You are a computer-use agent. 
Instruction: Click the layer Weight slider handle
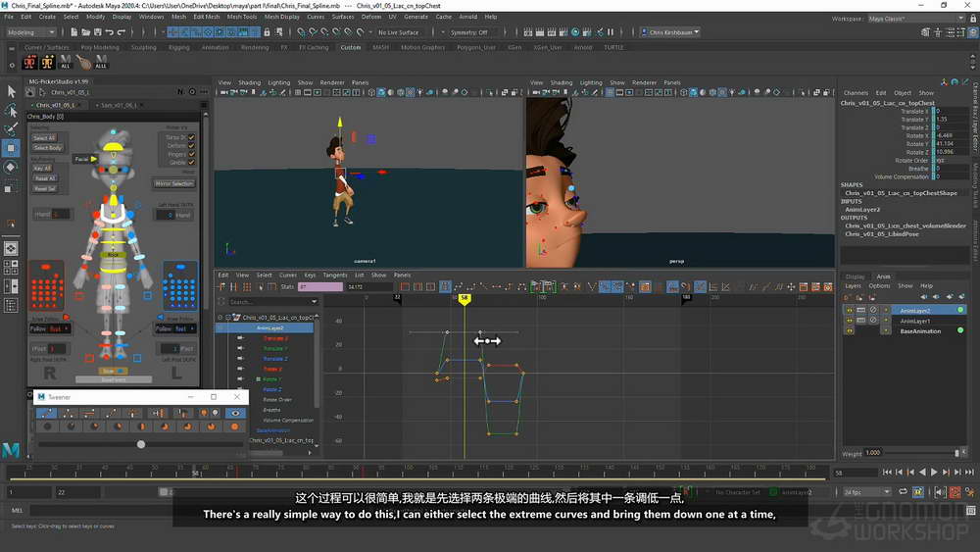(956, 453)
